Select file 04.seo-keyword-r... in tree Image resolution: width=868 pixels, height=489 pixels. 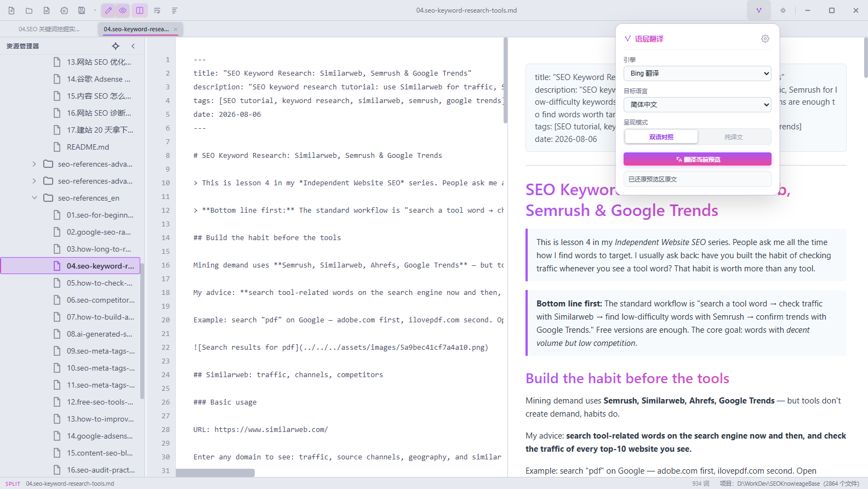click(71, 266)
